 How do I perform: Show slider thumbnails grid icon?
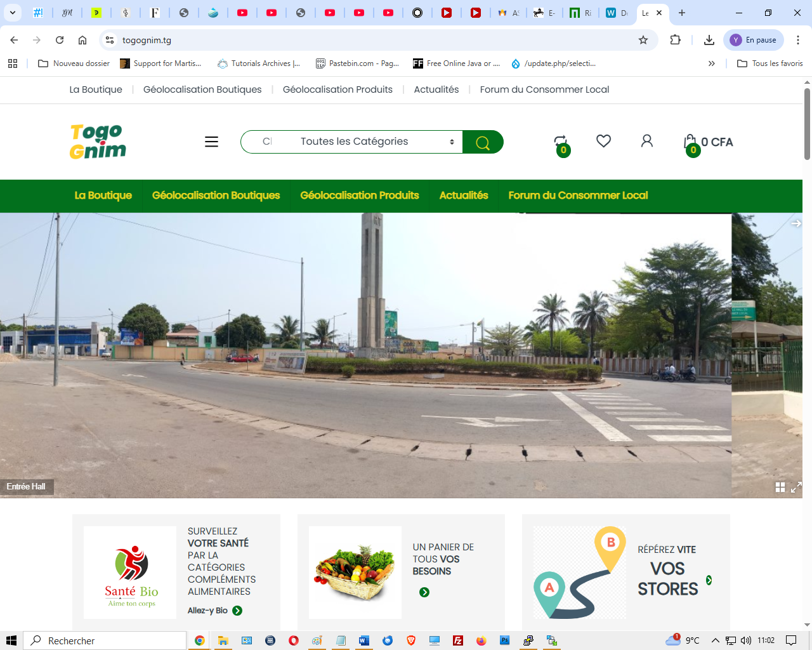click(x=780, y=487)
